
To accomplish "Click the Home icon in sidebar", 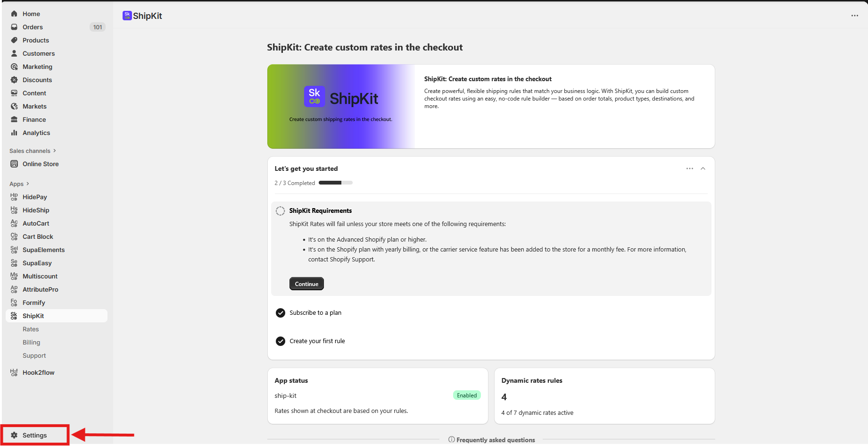I will (14, 14).
